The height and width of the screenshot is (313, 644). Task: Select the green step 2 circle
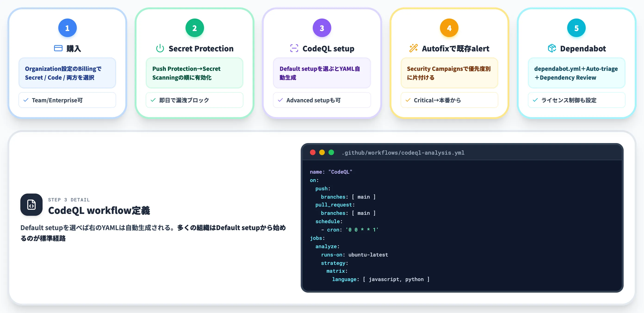pos(195,28)
